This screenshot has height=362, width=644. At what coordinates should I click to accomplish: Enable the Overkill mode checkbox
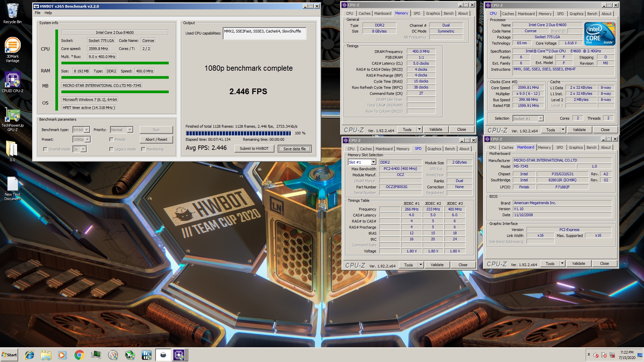[x=45, y=149]
